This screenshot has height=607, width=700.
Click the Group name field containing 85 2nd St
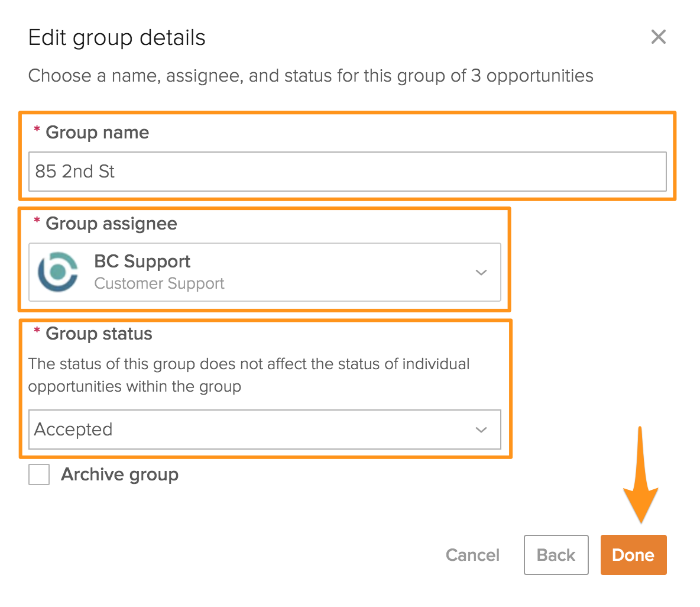pyautogui.click(x=347, y=172)
